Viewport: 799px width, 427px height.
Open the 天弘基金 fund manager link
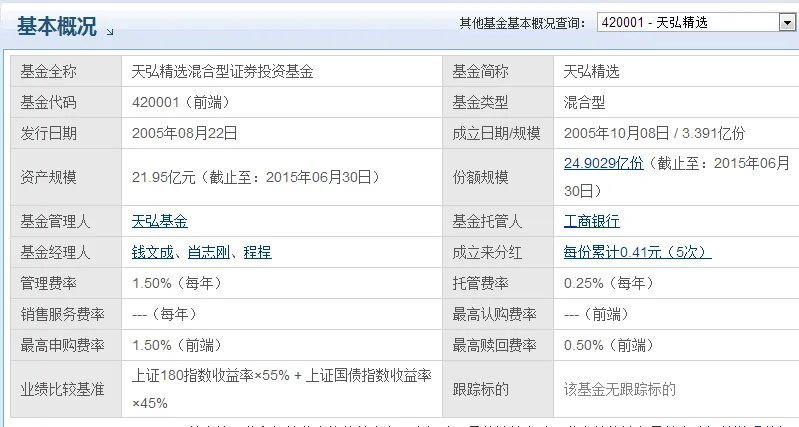pos(160,221)
